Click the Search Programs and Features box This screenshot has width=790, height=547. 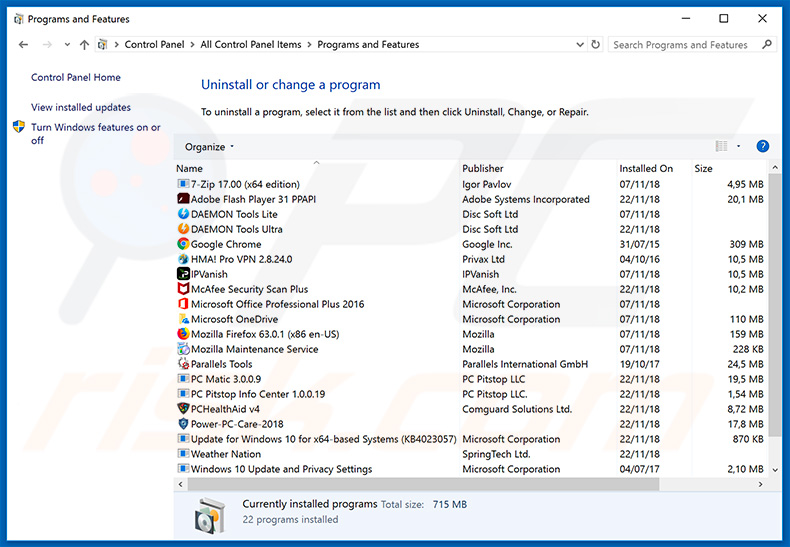684,45
